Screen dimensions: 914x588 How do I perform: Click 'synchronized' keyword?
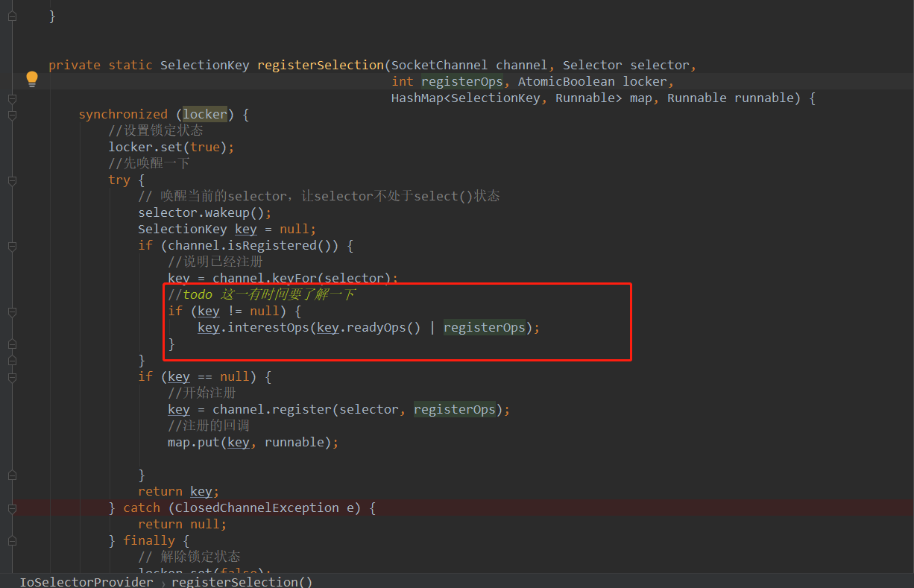click(123, 115)
